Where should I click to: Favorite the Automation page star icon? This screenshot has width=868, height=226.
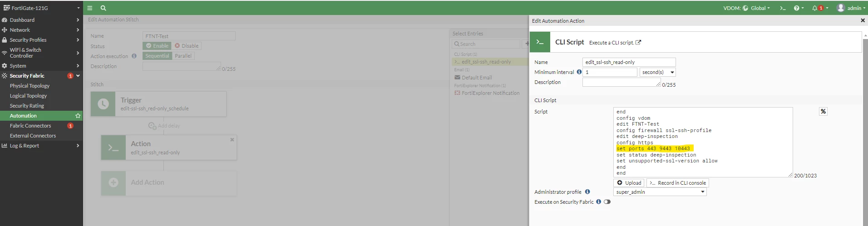point(78,116)
